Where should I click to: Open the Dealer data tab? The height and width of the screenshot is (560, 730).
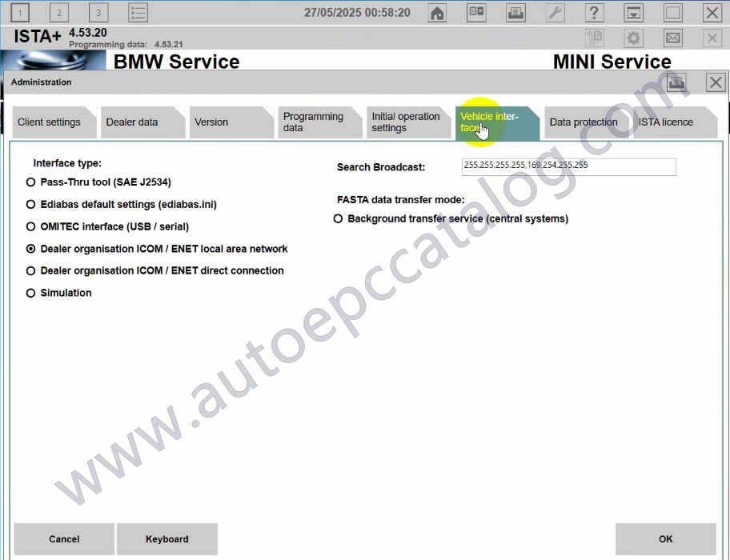[x=142, y=122]
